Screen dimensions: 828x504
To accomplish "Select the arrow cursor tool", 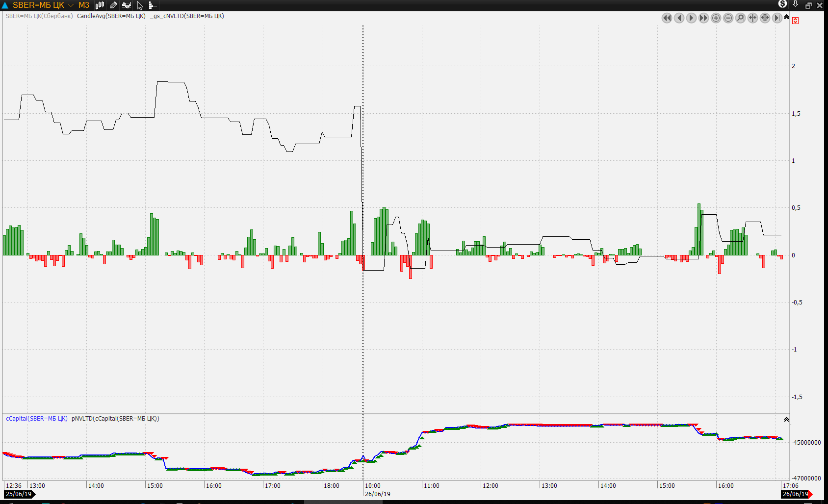I will (x=140, y=5).
